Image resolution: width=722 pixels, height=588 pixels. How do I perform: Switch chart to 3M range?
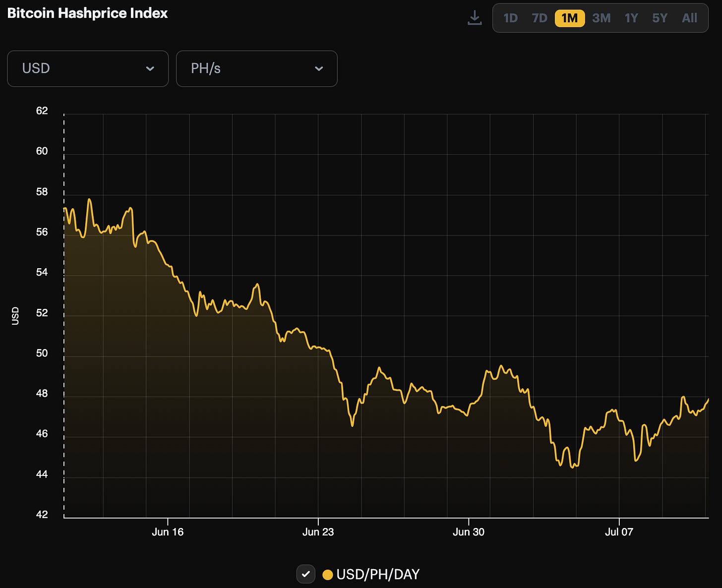601,18
